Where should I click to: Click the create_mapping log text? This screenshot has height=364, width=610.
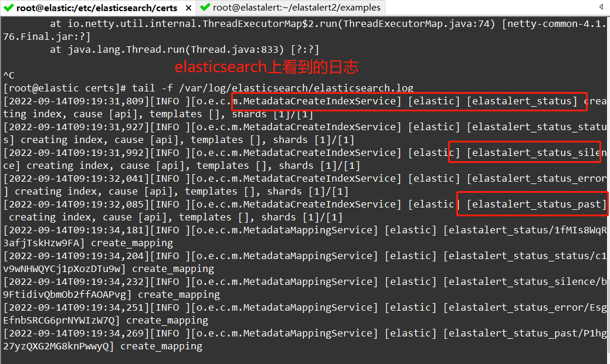pos(131,243)
